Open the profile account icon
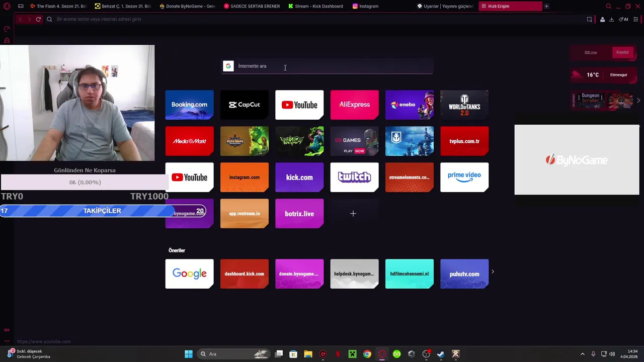644x362 pixels. (x=602, y=19)
